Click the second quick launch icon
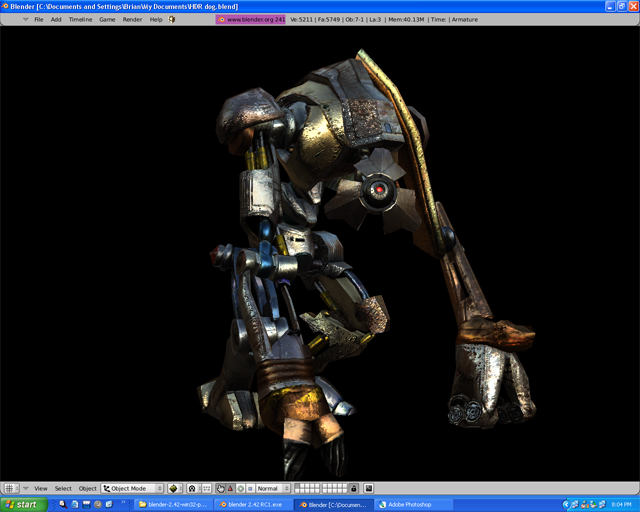Viewport: 640px width, 512px height. click(x=75, y=504)
